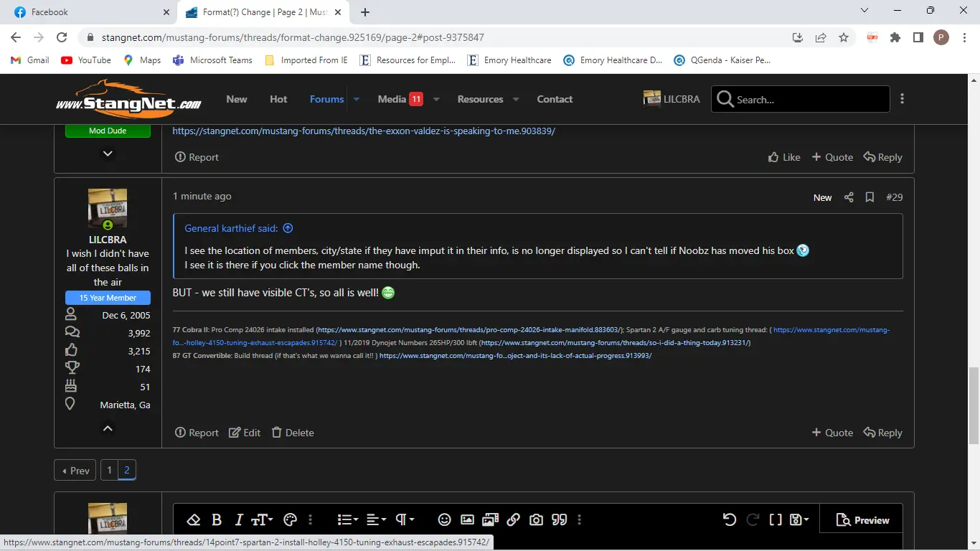
Task: Bookmark post #29
Action: (x=870, y=197)
